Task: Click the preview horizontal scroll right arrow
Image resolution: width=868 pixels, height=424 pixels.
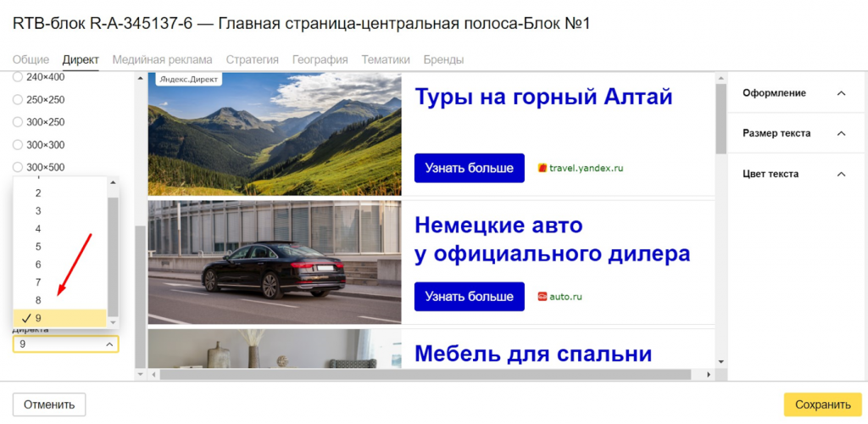Action: pos(709,375)
